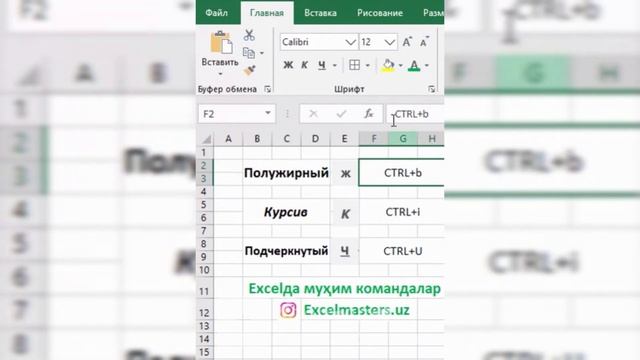Switch to the Вставка tab
This screenshot has width=640, height=360.
tap(320, 13)
